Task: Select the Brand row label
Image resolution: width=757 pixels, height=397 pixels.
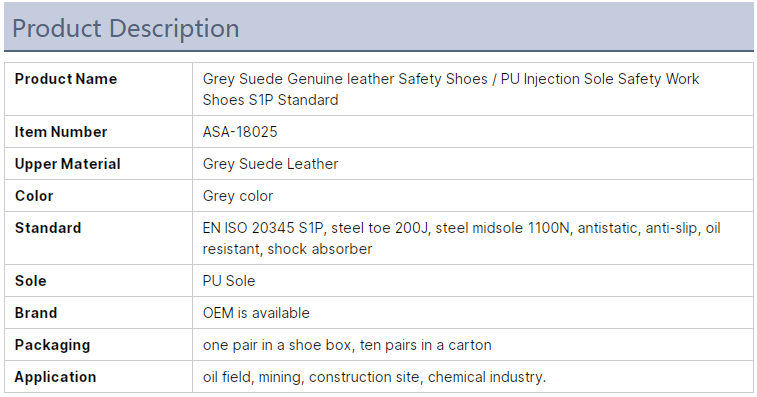Action: 36,312
